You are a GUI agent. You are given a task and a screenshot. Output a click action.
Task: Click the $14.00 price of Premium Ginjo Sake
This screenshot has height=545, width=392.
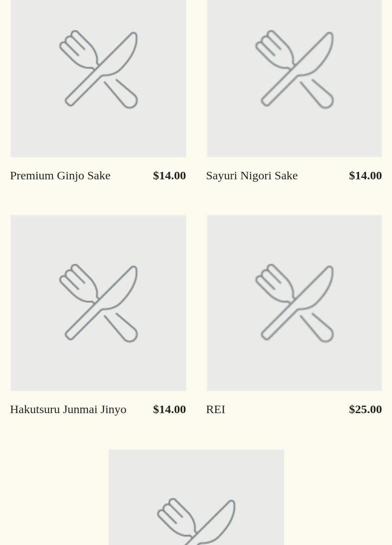point(169,175)
